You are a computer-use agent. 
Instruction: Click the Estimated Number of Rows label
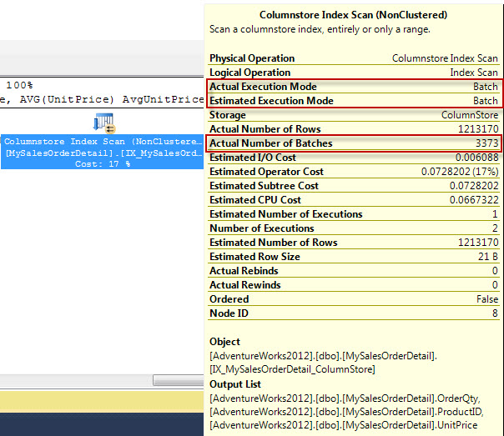(274, 243)
